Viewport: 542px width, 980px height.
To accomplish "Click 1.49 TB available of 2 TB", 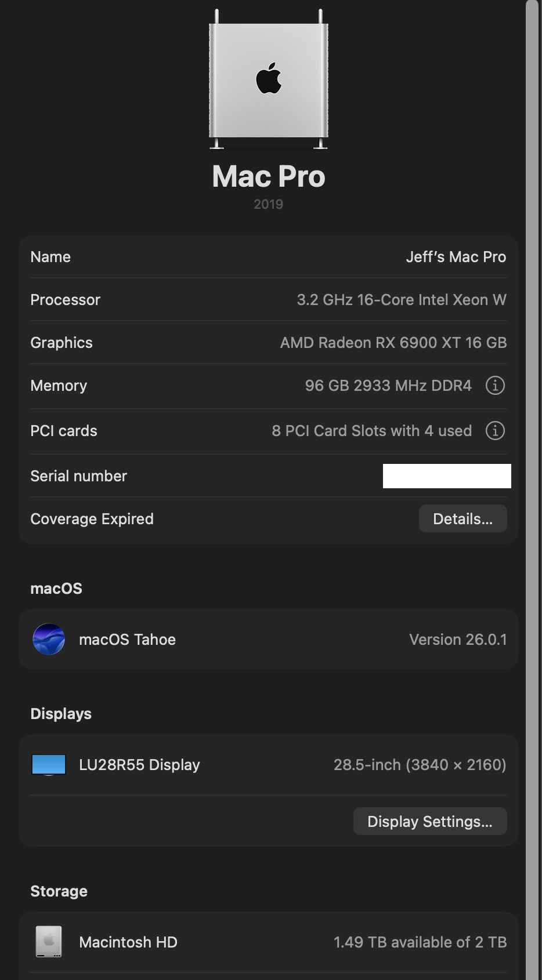I will [x=420, y=942].
